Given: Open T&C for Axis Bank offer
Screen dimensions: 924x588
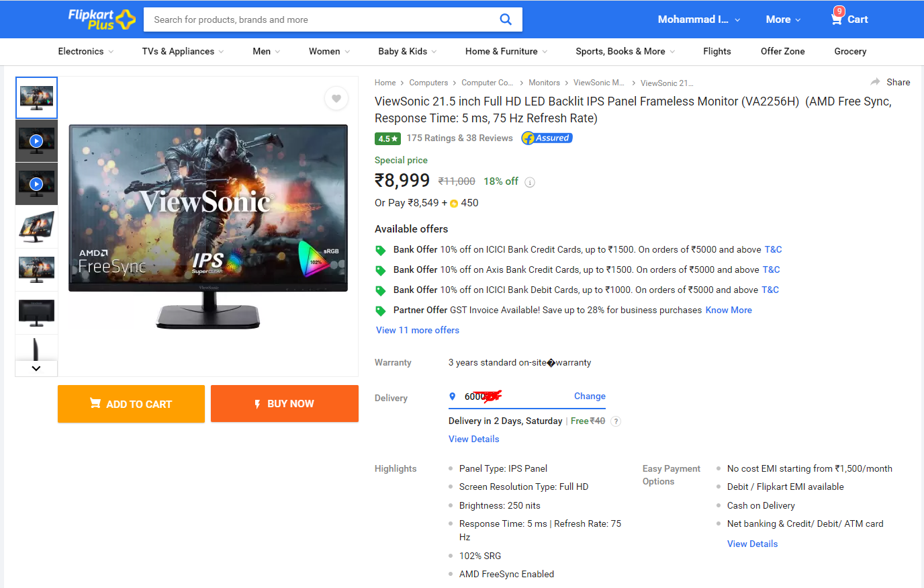Looking at the screenshot, I should [x=771, y=269].
